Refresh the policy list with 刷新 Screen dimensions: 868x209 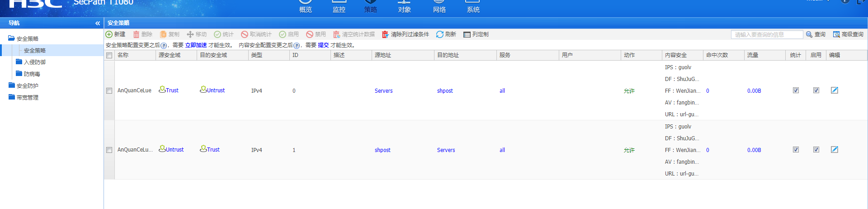(x=446, y=34)
